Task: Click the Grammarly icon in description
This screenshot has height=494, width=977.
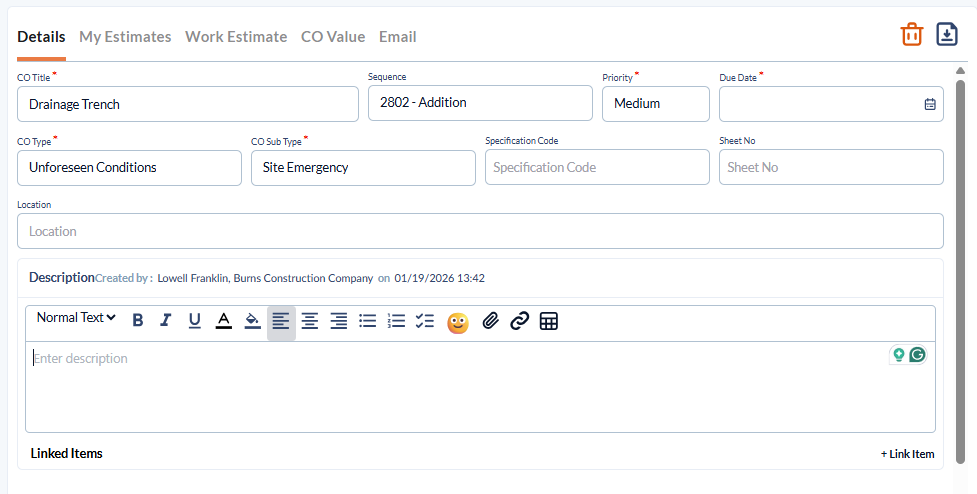Action: (917, 355)
